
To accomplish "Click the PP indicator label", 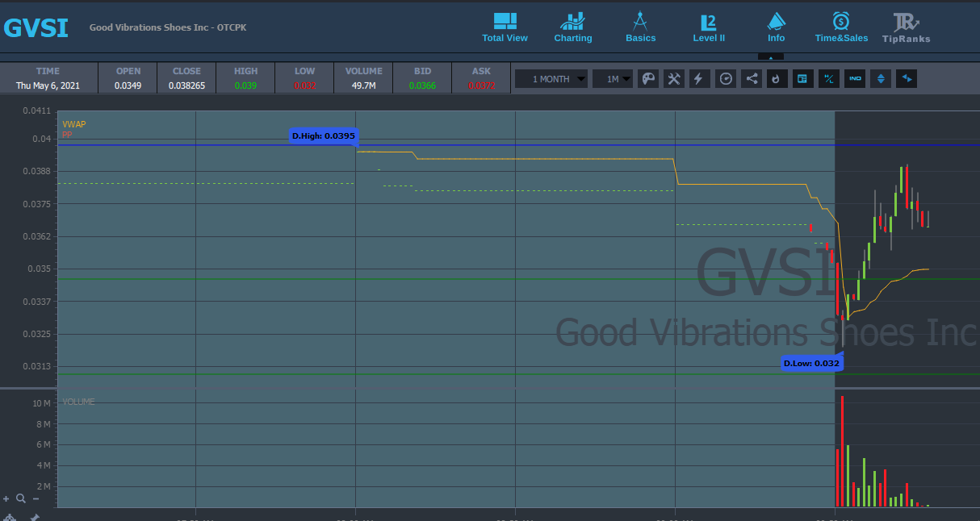I will tap(67, 135).
